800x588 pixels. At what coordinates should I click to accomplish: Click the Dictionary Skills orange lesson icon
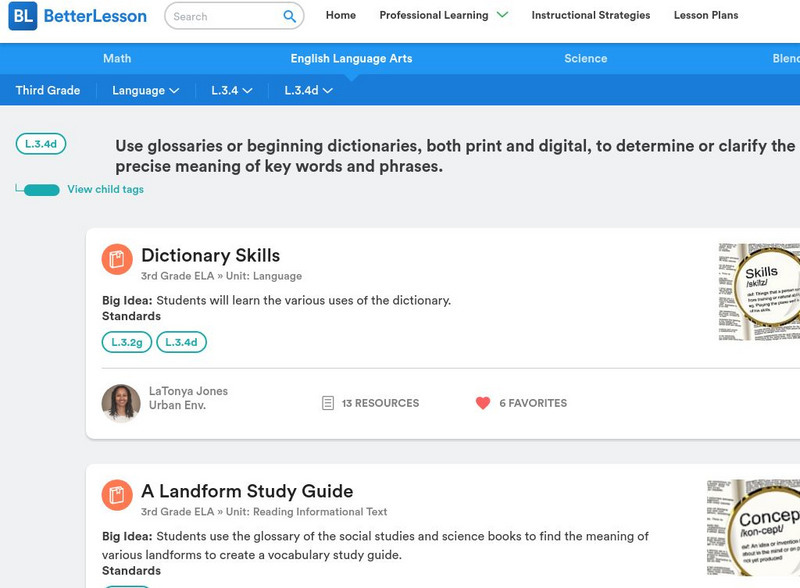coord(117,260)
